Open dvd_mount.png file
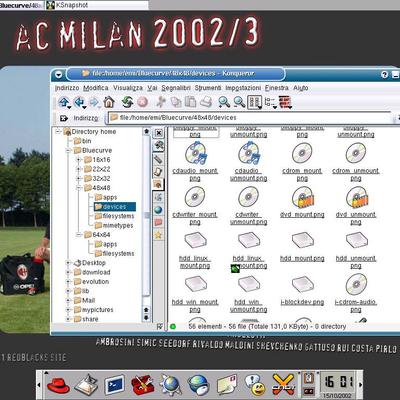The height and width of the screenshot is (400, 400). point(302,202)
